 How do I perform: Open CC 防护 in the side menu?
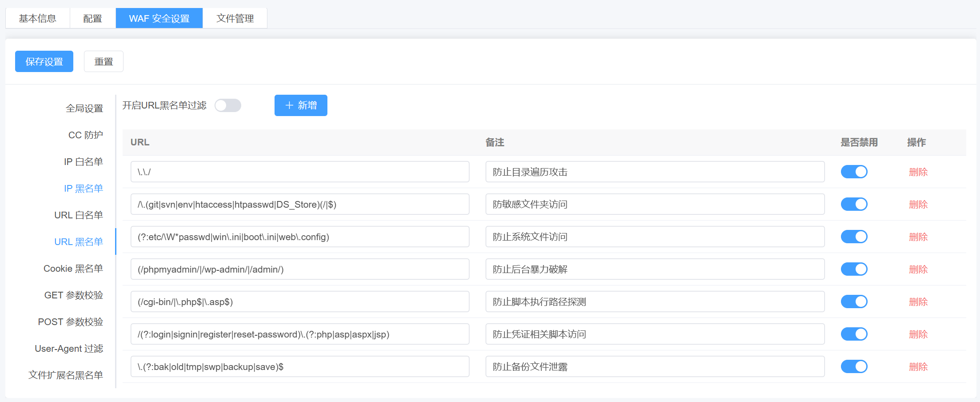[x=86, y=135]
